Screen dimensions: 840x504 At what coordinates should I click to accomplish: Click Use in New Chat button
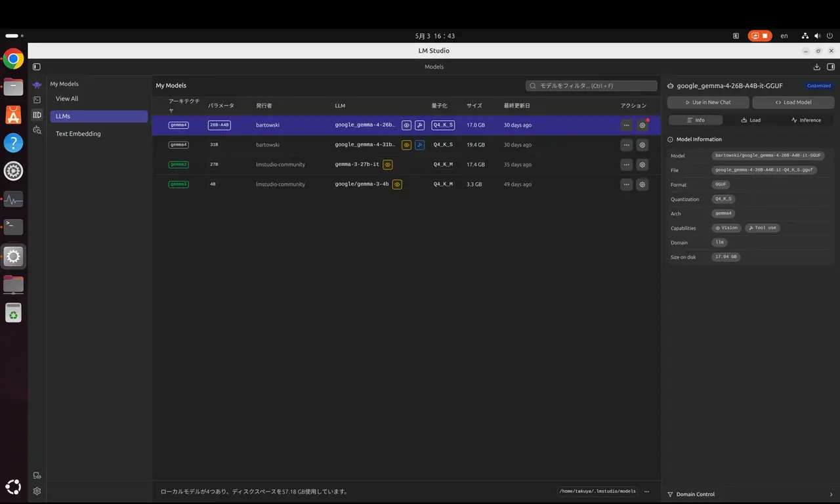pos(708,102)
